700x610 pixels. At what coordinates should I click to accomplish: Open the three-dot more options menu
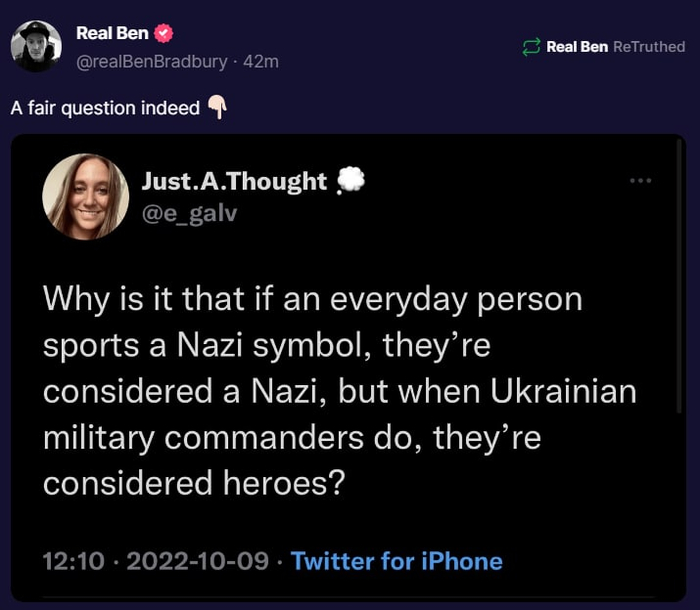pyautogui.click(x=640, y=181)
